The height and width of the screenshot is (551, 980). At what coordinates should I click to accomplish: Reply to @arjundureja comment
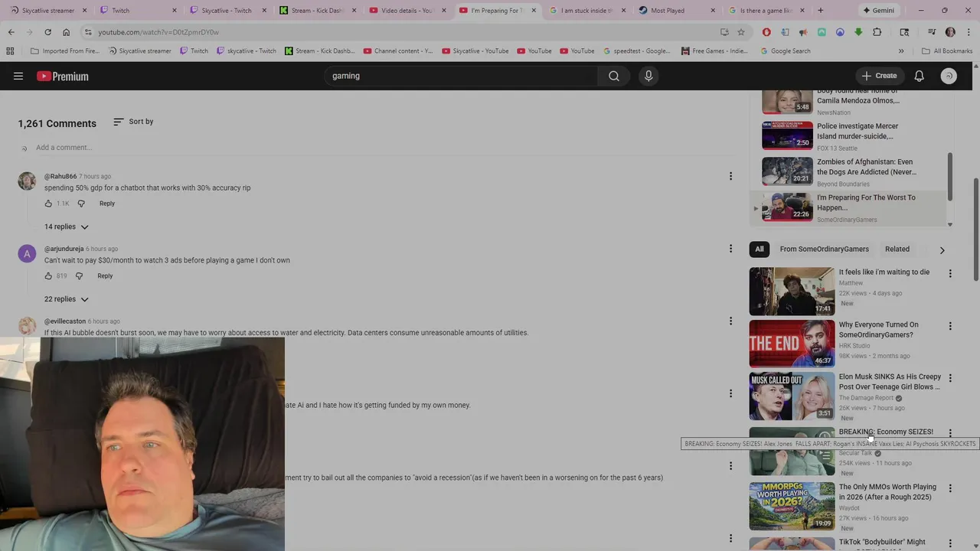pyautogui.click(x=105, y=275)
